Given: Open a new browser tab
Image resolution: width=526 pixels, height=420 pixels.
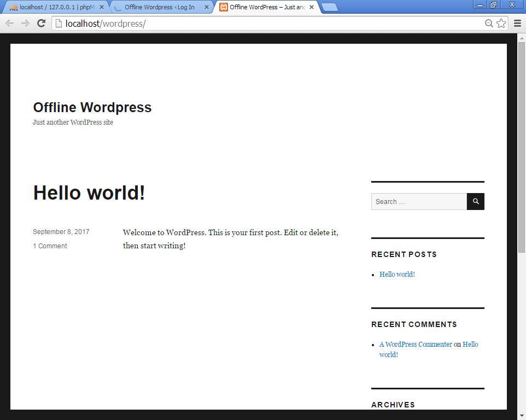Looking at the screenshot, I should tap(330, 7).
